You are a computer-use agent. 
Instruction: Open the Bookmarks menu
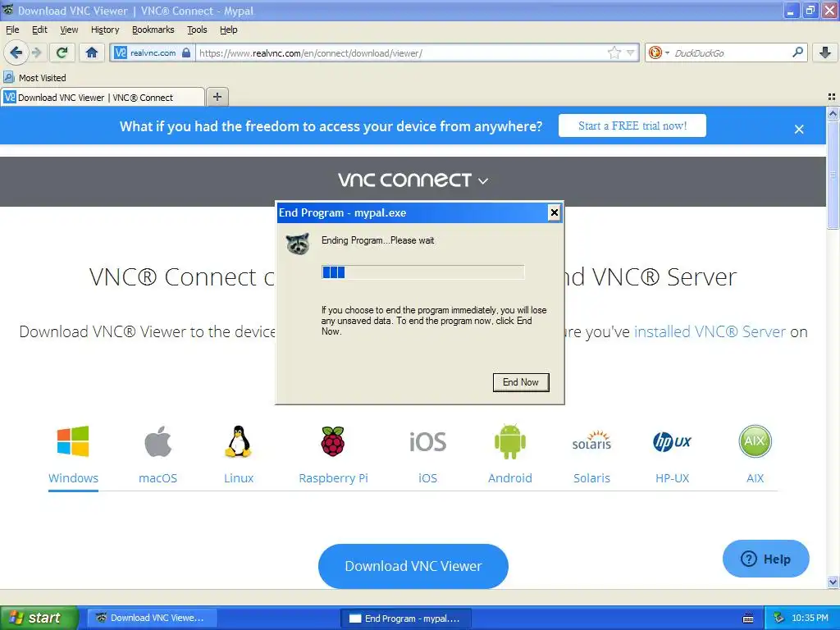[153, 30]
